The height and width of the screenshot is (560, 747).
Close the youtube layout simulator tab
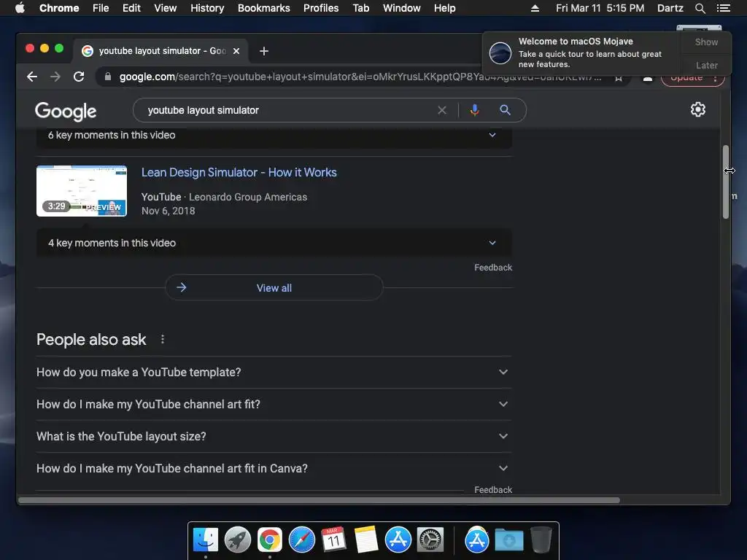coord(236,51)
